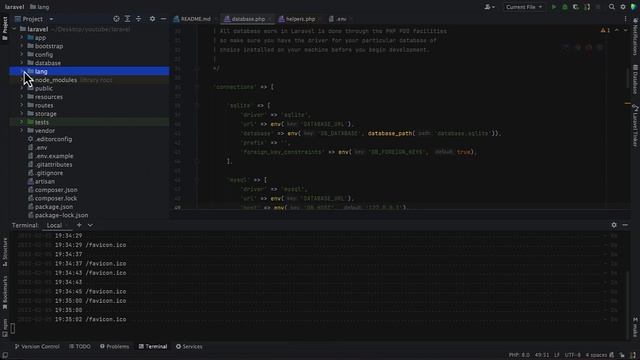Open editor tabs more options menu

coord(625,19)
